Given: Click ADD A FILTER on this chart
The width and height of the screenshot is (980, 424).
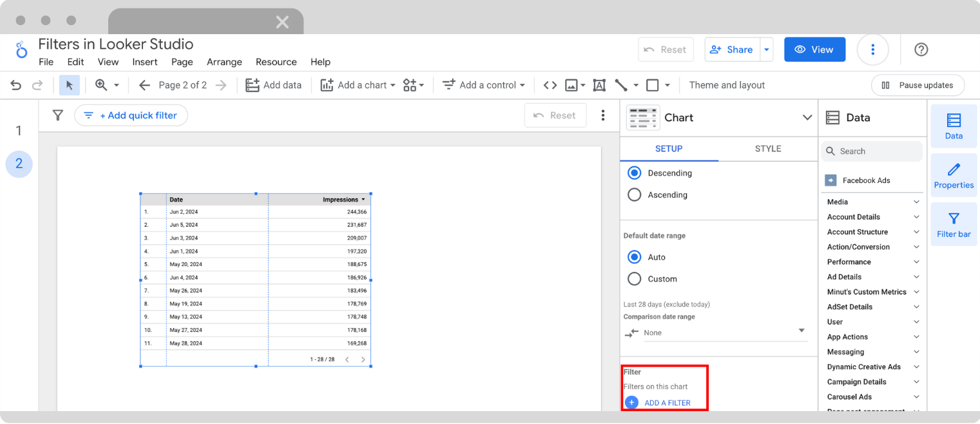Looking at the screenshot, I should click(x=667, y=402).
